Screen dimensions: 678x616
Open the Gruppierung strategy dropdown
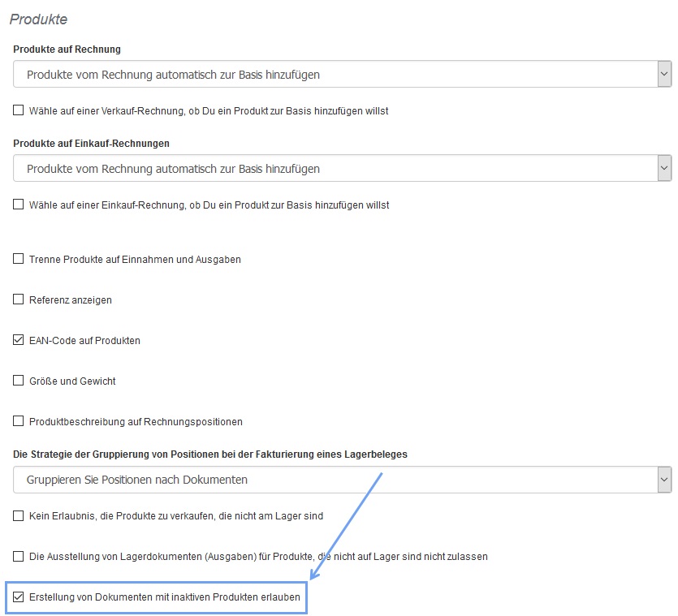click(x=342, y=480)
